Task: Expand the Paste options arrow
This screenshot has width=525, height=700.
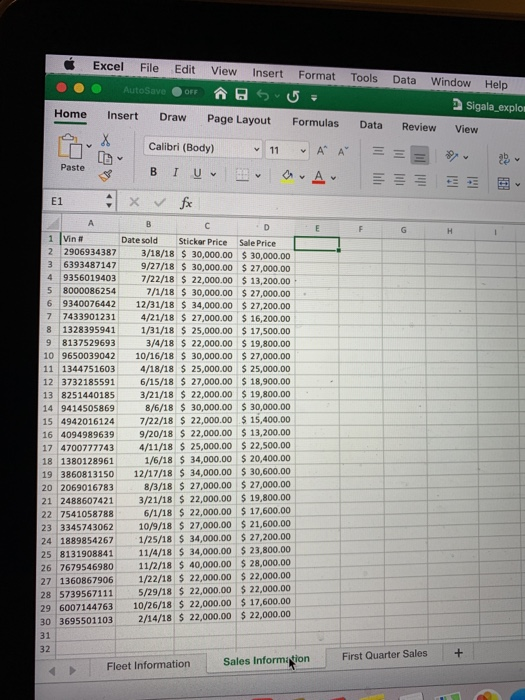Action: pos(89,146)
